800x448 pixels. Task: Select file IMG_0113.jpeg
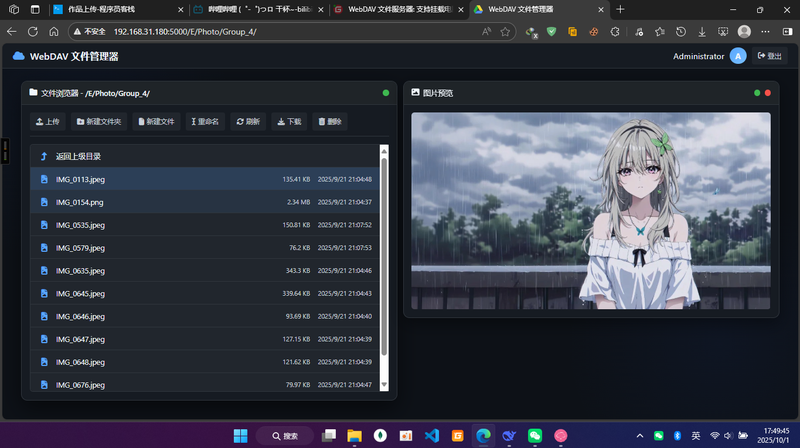[205, 179]
